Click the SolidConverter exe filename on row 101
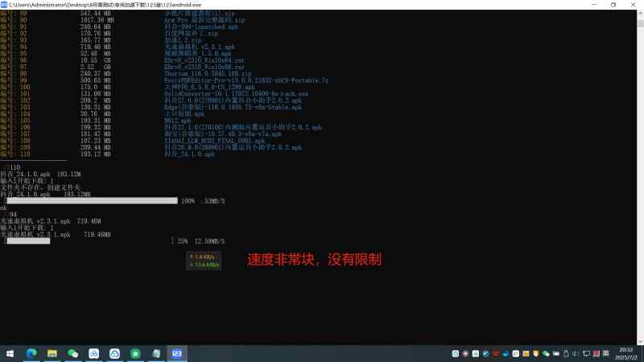The image size is (644, 362). click(236, 93)
